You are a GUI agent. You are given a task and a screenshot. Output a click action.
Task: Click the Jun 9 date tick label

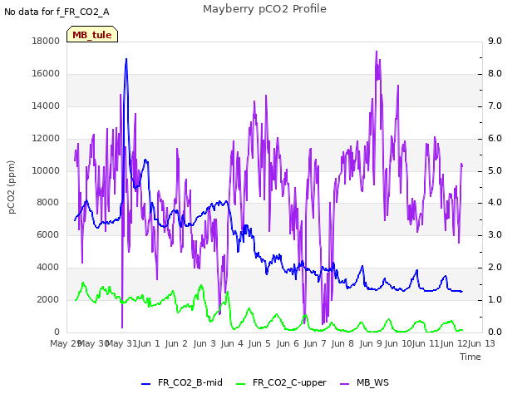point(371,343)
